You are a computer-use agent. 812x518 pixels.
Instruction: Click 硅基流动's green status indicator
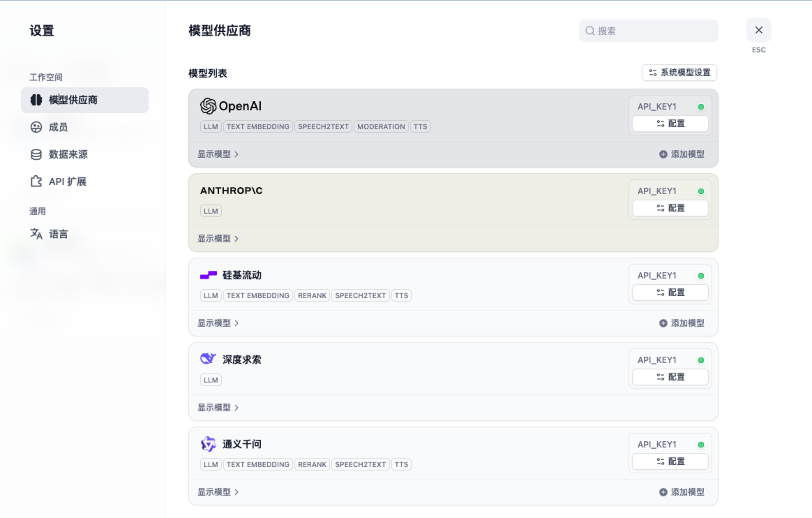coord(700,276)
